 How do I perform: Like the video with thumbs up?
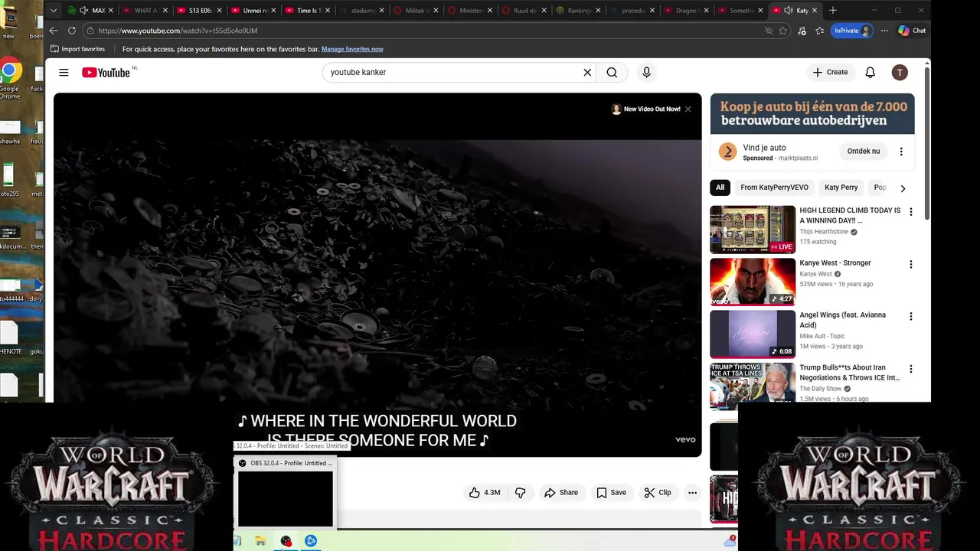pyautogui.click(x=485, y=493)
